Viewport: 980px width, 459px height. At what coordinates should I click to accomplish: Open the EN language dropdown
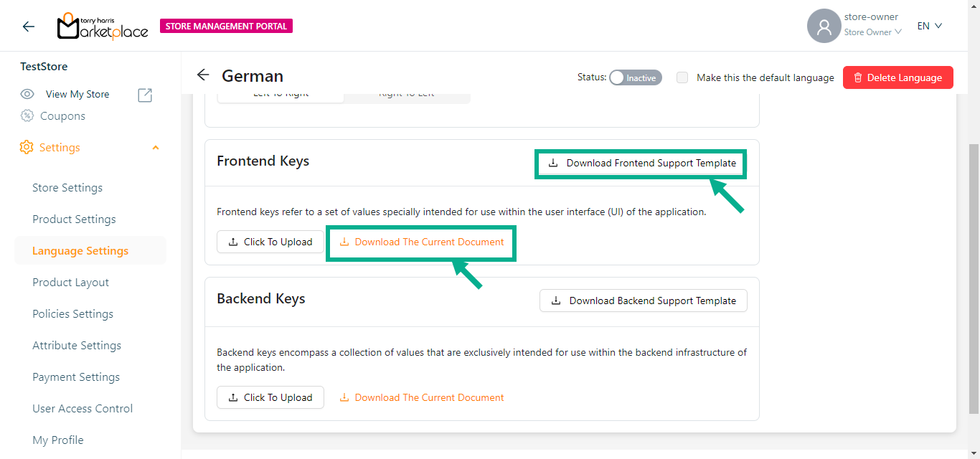929,27
